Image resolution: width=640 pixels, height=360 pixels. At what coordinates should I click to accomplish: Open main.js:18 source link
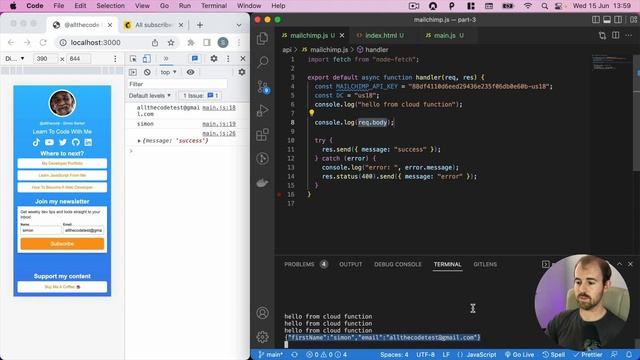click(219, 108)
